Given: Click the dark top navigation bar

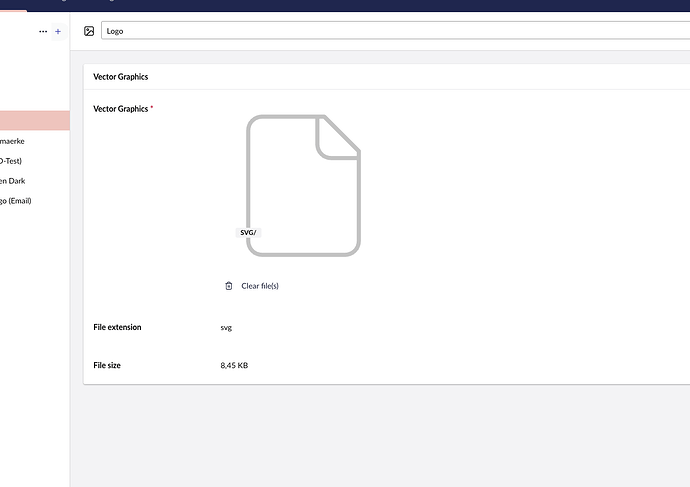Looking at the screenshot, I should [400, 4].
